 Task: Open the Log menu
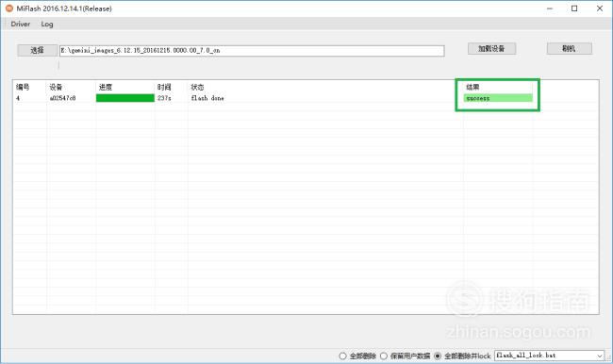[47, 25]
